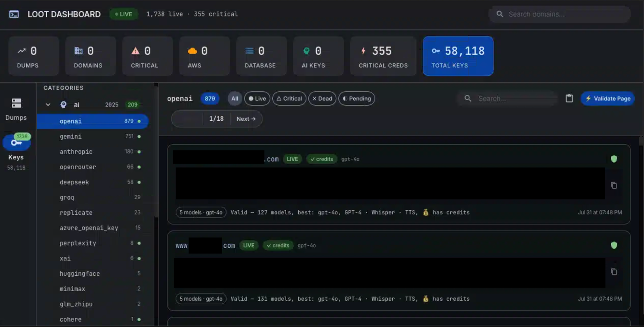Copy the key in the first card

point(614,186)
